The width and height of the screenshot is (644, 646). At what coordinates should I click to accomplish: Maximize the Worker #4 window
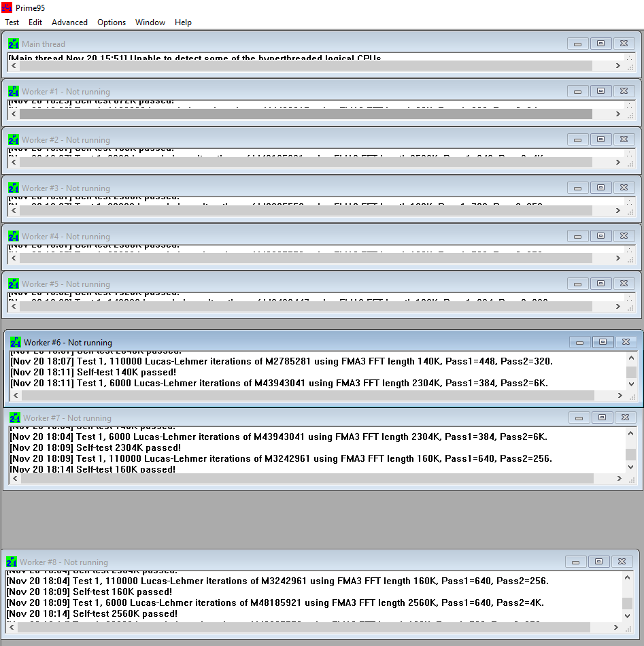tap(600, 236)
